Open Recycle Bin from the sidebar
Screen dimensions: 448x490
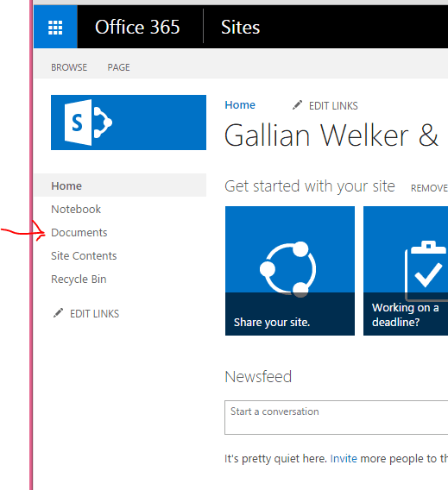[79, 279]
